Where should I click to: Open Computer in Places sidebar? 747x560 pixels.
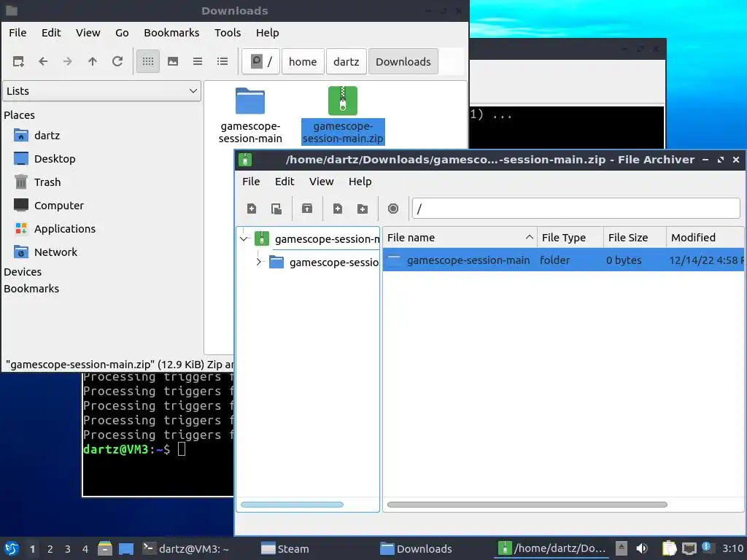click(49, 206)
